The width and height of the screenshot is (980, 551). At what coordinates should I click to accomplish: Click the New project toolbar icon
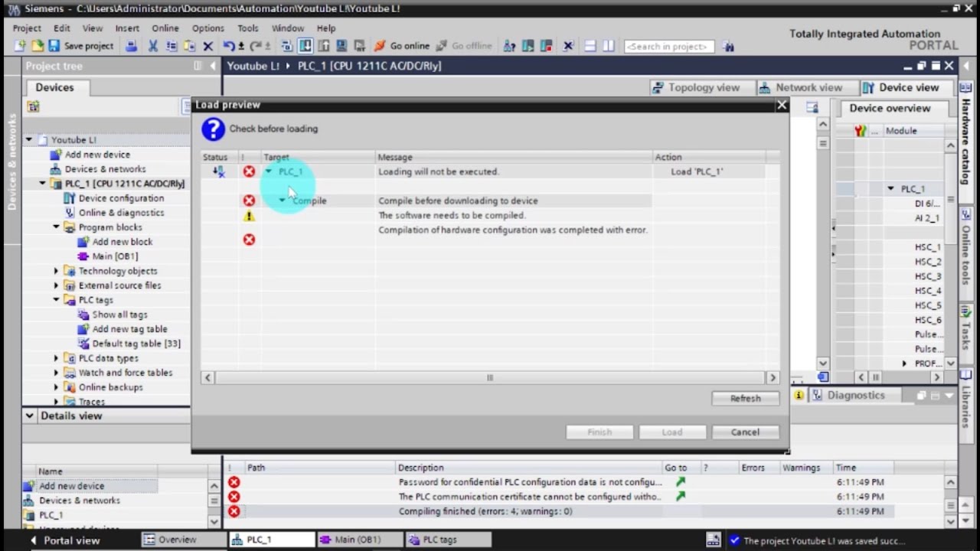[20, 46]
